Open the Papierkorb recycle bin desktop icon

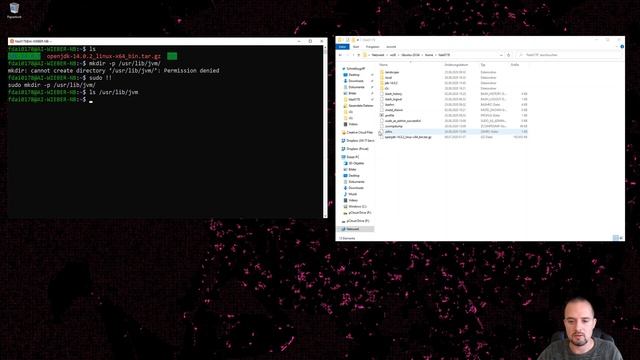pyautogui.click(x=14, y=11)
